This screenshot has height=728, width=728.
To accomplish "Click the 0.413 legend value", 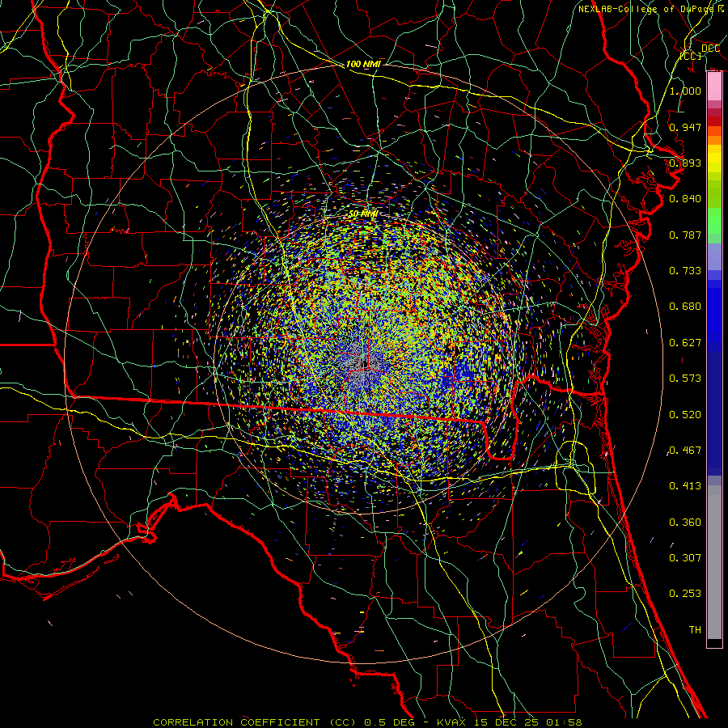I will (685, 485).
